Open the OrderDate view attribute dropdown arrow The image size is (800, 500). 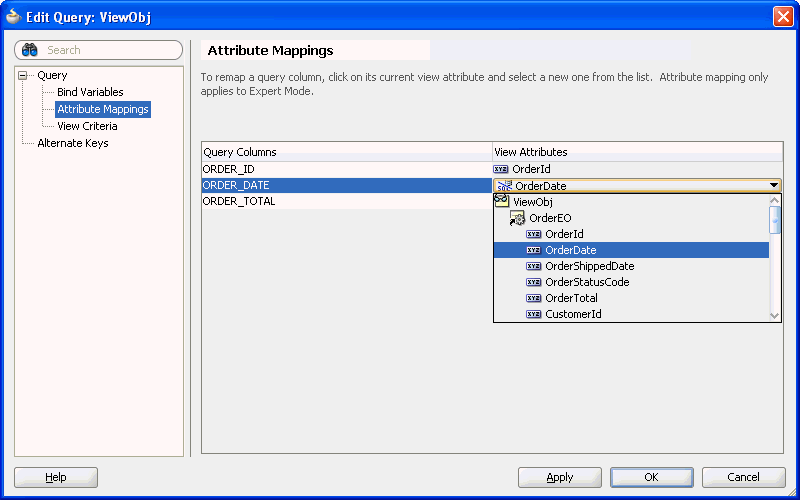click(774, 186)
